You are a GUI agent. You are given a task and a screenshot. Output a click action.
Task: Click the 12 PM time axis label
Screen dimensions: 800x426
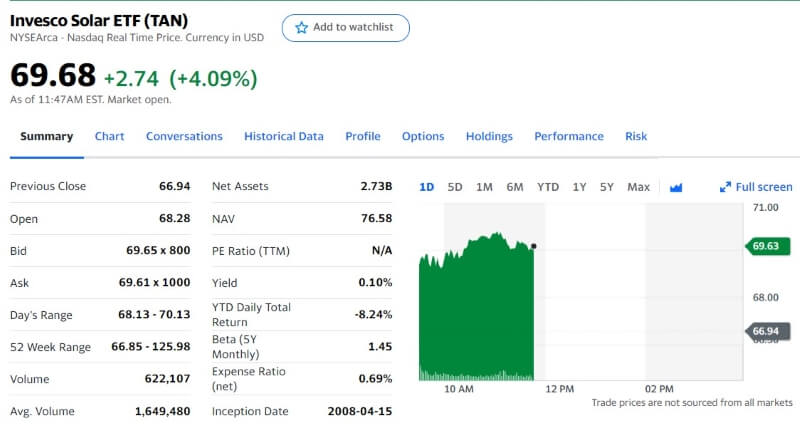[x=560, y=389]
